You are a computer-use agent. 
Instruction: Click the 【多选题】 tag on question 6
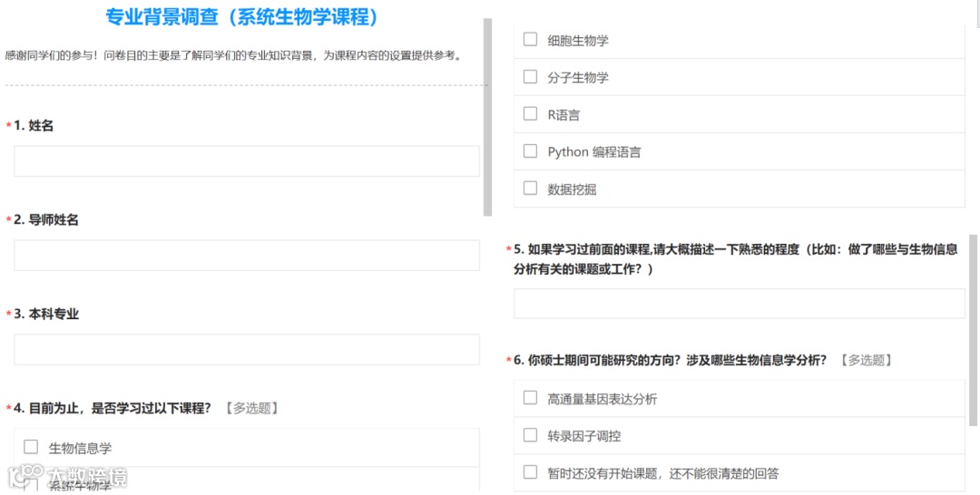(865, 360)
